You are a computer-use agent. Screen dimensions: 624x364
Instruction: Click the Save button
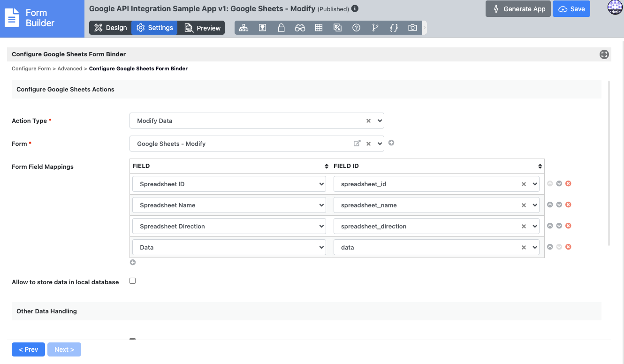click(x=571, y=9)
